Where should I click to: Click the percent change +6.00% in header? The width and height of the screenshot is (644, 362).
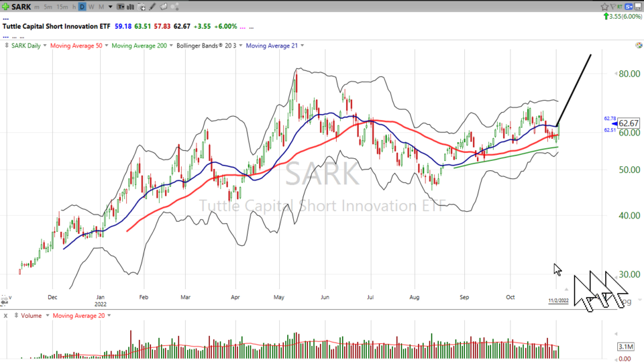click(225, 26)
